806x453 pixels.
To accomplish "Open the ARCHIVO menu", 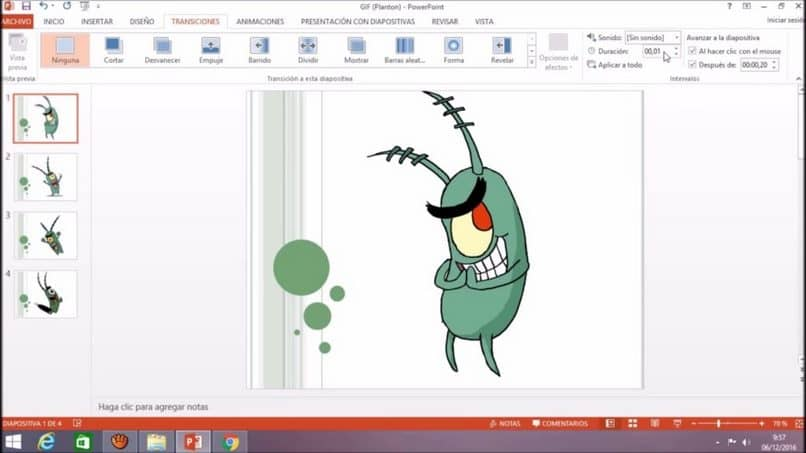I will pyautogui.click(x=17, y=21).
